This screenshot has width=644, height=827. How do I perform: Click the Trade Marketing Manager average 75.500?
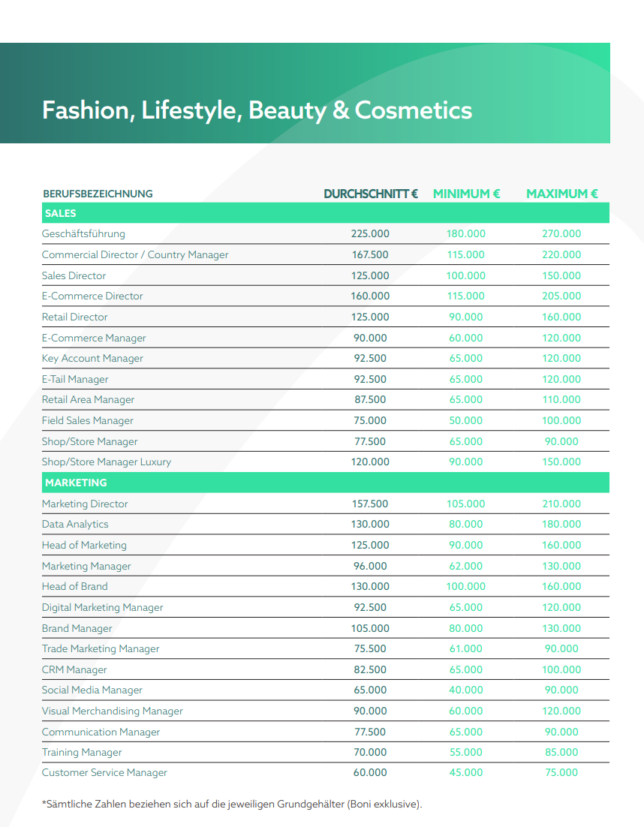coord(370,648)
